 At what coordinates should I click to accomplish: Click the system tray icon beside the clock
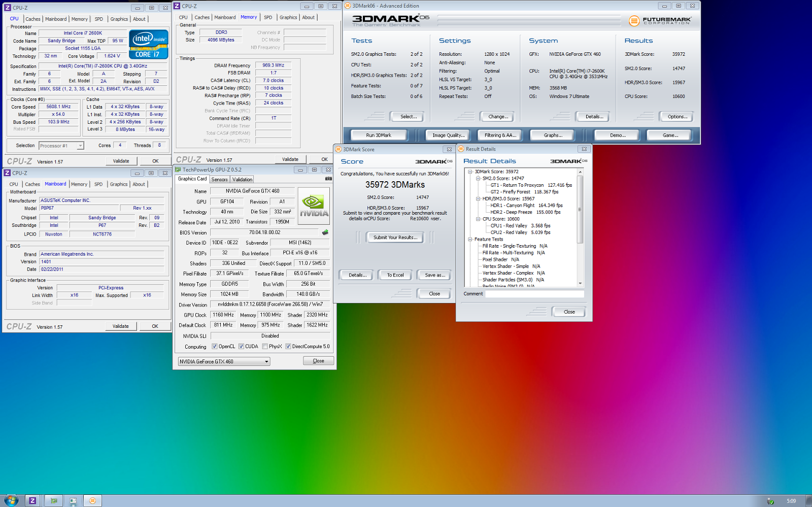coord(770,501)
